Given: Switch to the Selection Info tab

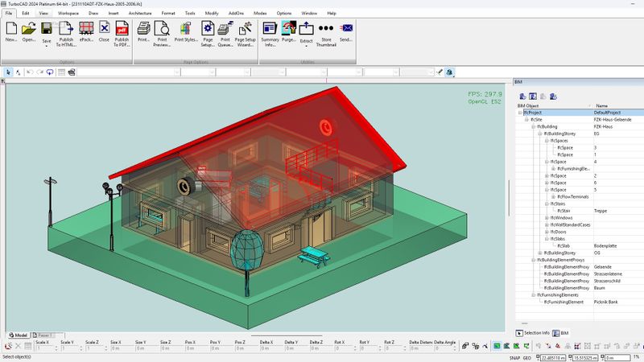Looking at the screenshot, I should (533, 333).
